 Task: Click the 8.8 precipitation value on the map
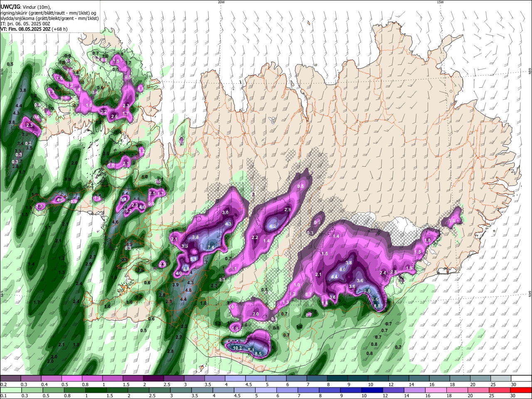pos(377,306)
